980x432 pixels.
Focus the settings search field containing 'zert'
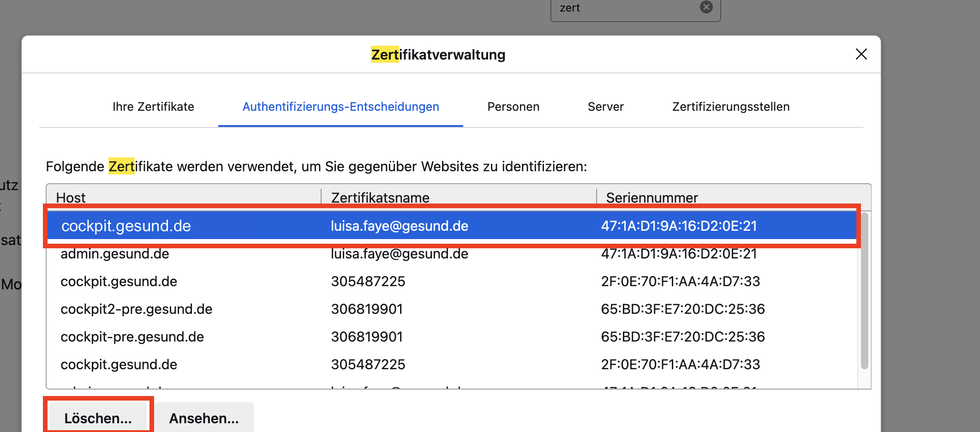(x=627, y=8)
